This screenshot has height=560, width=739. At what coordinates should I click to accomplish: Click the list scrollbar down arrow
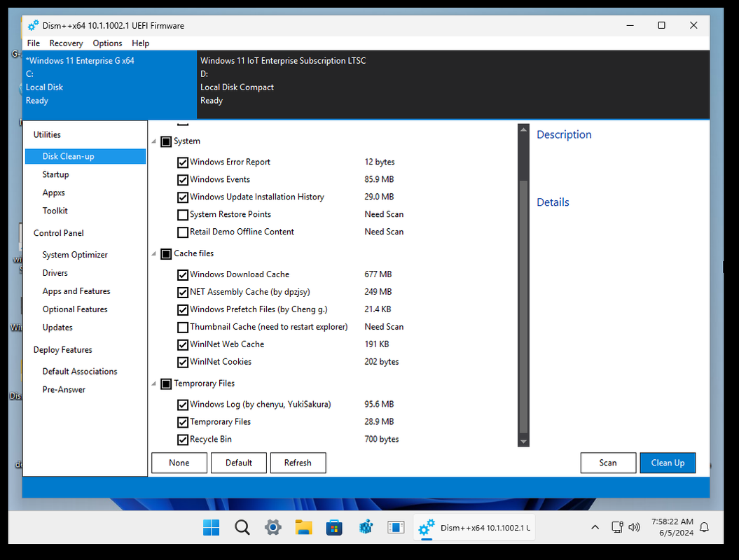(523, 441)
